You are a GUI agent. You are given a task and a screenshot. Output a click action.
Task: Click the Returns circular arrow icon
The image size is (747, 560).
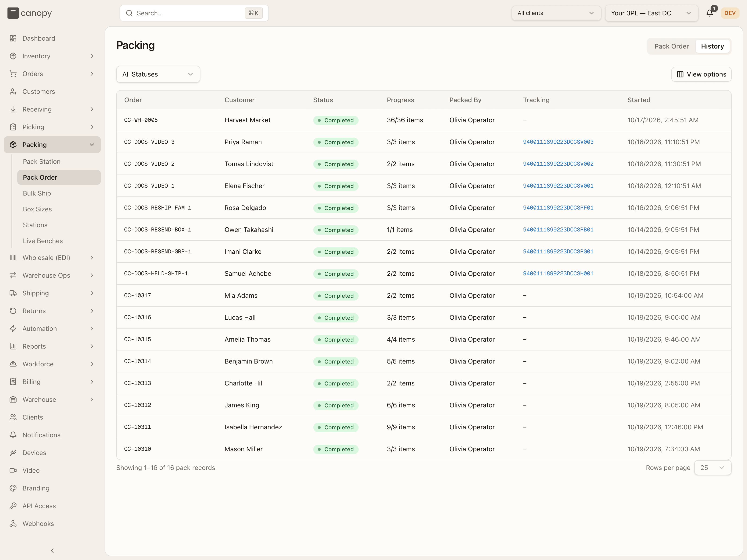13,311
